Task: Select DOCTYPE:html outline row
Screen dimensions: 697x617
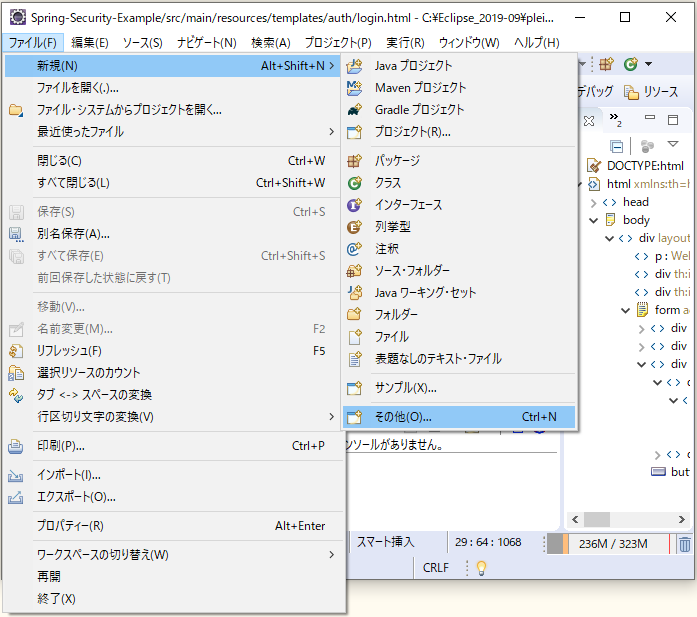Action: coord(636,166)
